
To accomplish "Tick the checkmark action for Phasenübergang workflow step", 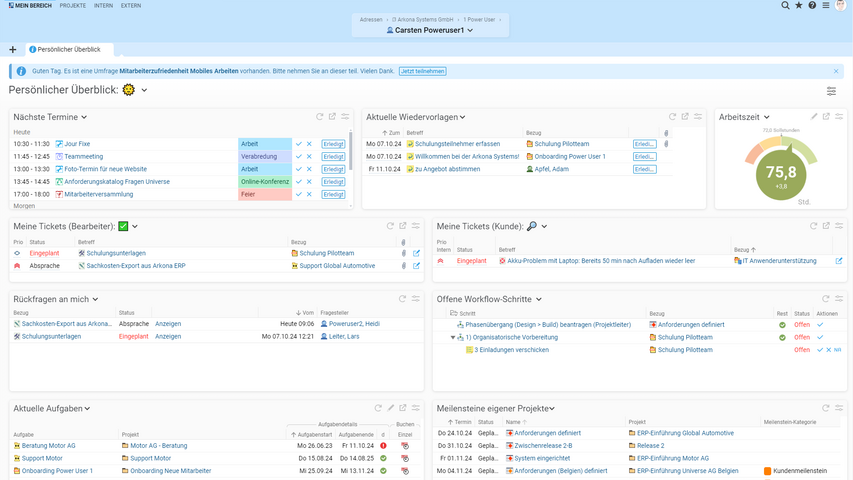I will coord(820,325).
